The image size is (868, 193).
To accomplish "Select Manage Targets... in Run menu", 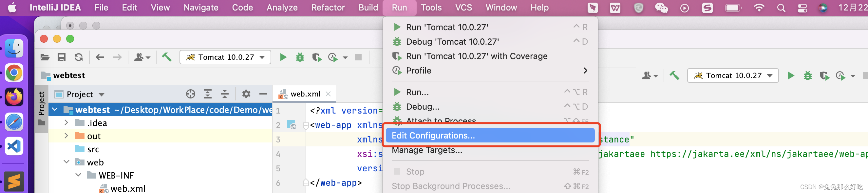I will click(490, 150).
